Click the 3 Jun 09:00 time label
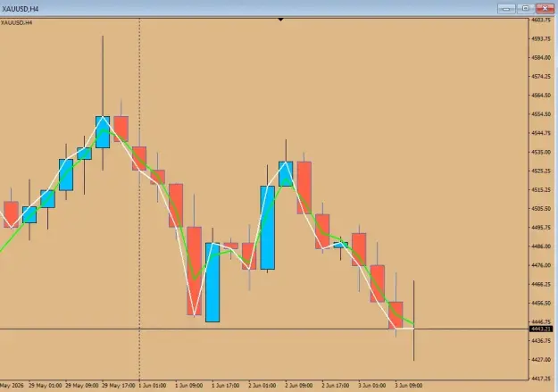Viewport: 558px width, 392px height. pyautogui.click(x=409, y=386)
